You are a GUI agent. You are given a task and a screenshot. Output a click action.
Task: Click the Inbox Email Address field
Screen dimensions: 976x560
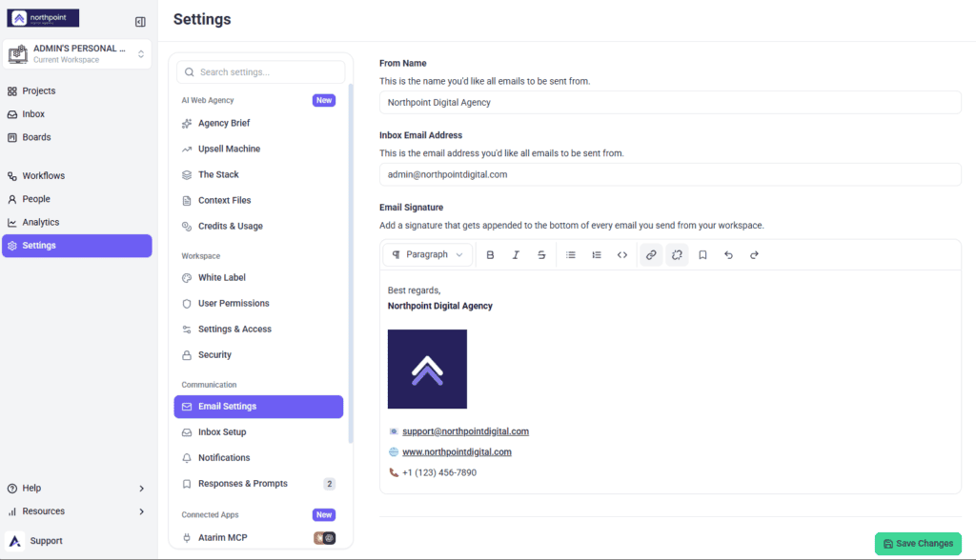[x=670, y=175]
